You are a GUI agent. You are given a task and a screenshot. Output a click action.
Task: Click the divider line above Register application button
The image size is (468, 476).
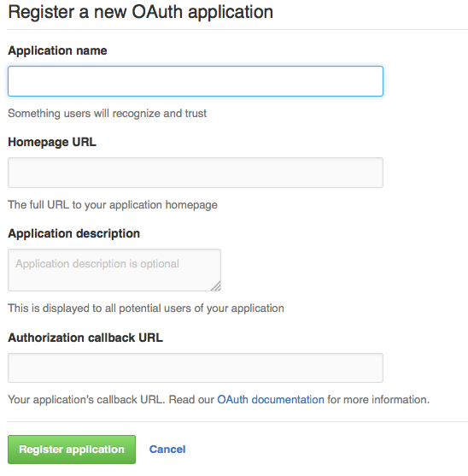(x=237, y=421)
